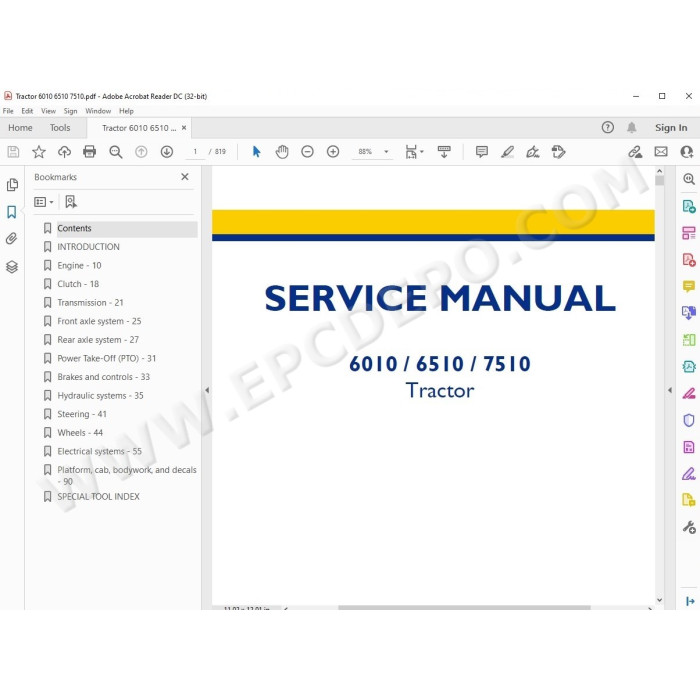700x700 pixels.
Task: Send the file by email icon
Action: 661,152
